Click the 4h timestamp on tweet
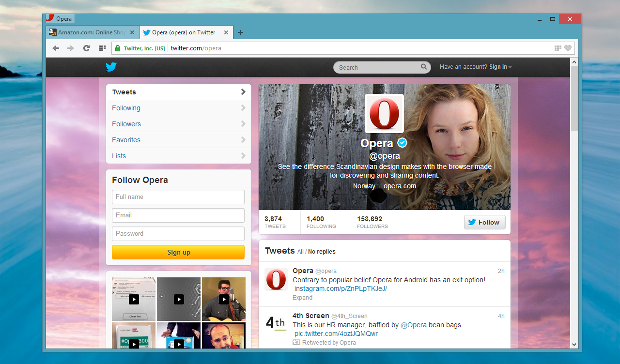Screen dimensions: 620x364 pyautogui.click(x=501, y=316)
